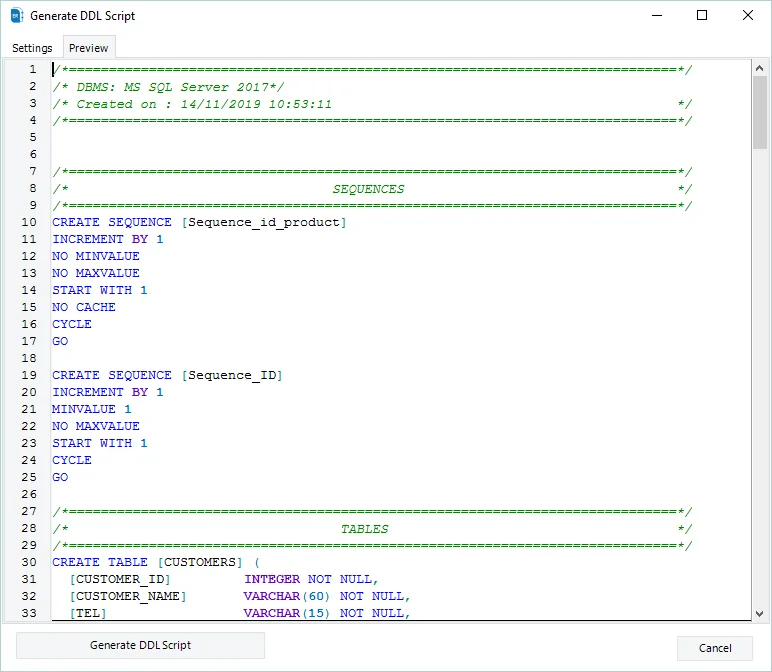Viewport: 772px width, 672px height.
Task: Click 'INTEGER NOT NULL,' on line 31
Action: click(x=311, y=579)
